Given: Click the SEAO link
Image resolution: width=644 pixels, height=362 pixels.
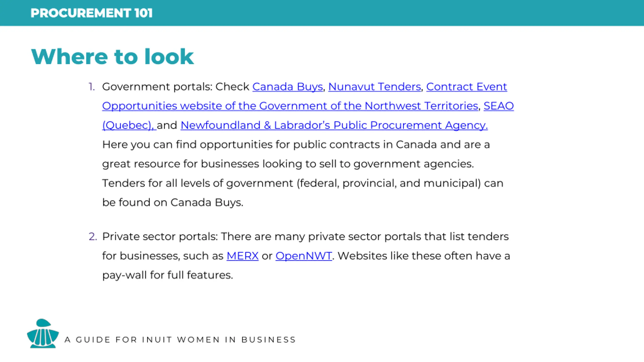Looking at the screenshot, I should click(x=498, y=106).
